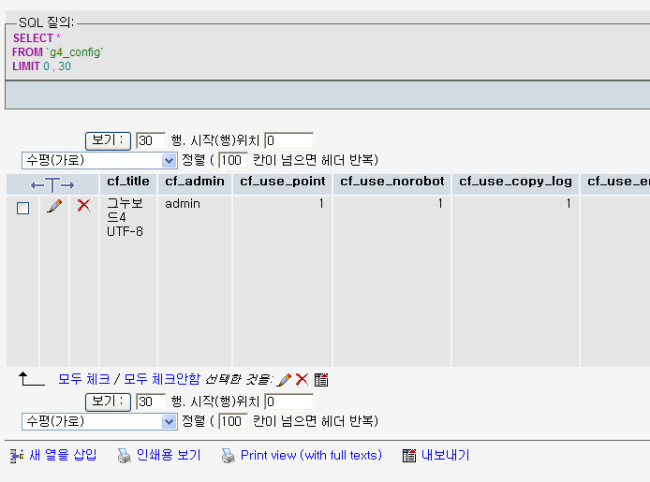Delete selected rows via red X below table

[x=302, y=379]
